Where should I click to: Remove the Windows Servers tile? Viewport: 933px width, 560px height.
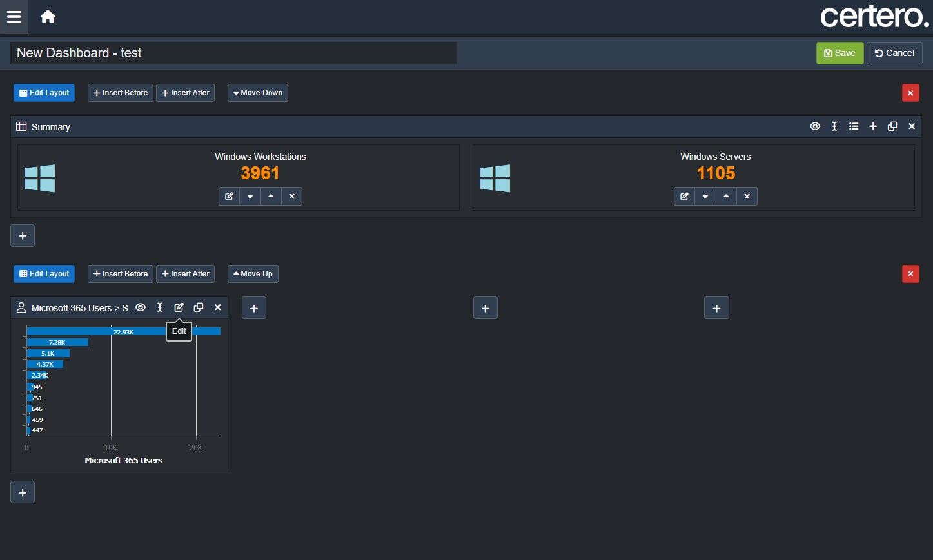click(747, 197)
